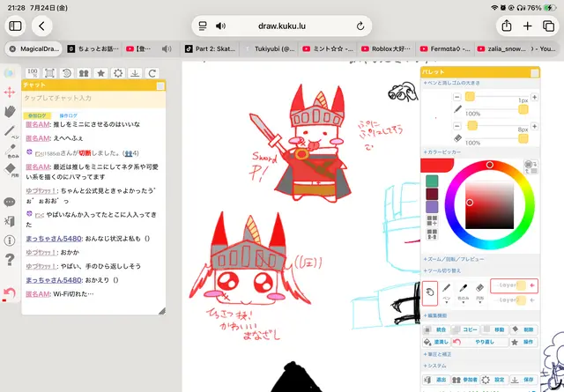Screen dimensions: 564x392
Task: Collapse the editing functions section header
Action: (x=434, y=315)
